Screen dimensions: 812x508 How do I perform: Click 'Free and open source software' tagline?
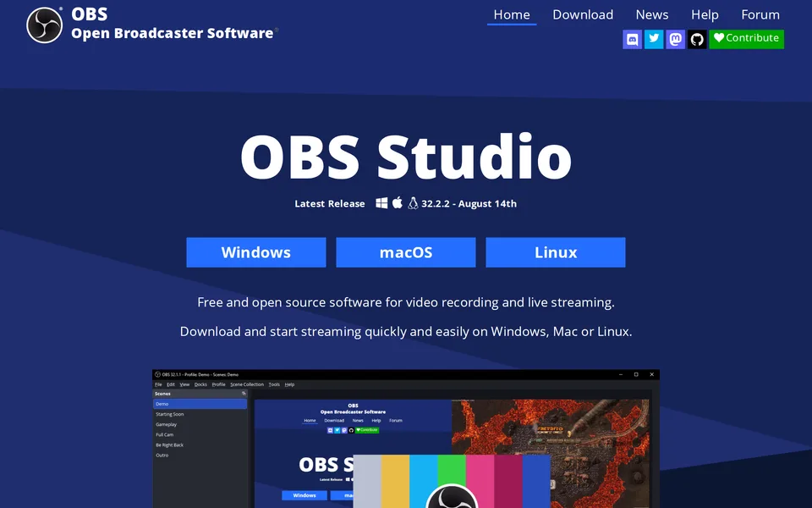[406, 302]
